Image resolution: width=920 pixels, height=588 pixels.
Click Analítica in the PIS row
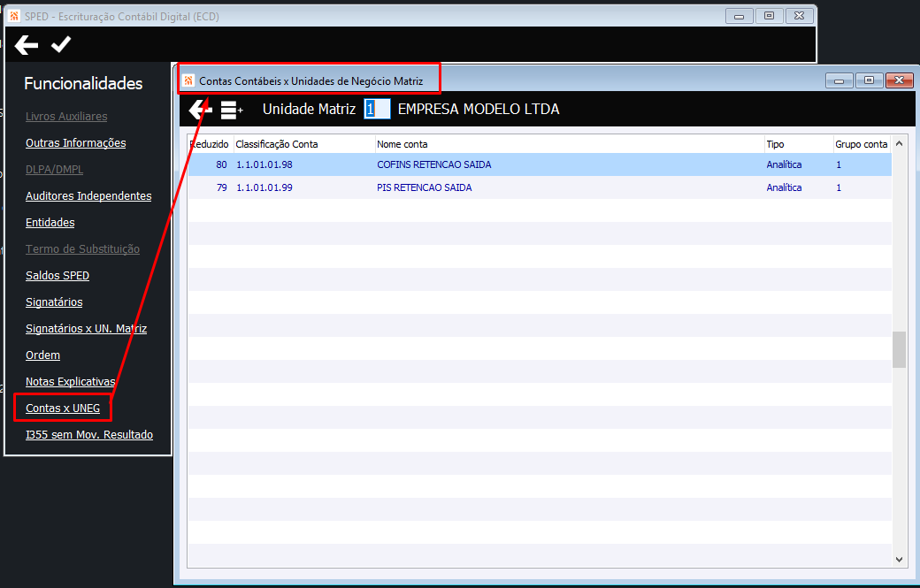point(784,187)
